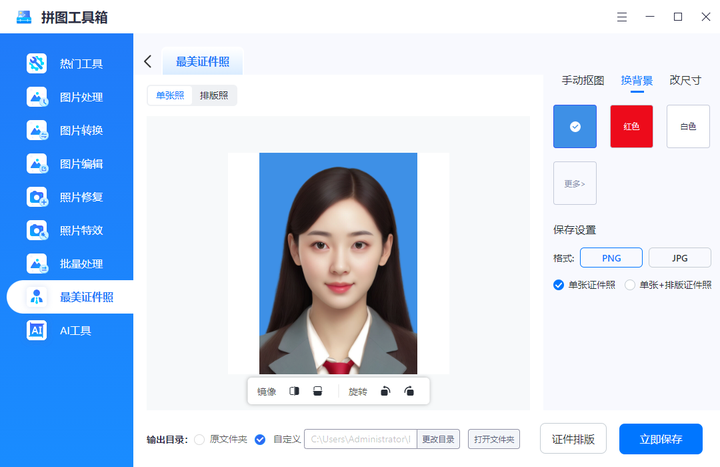Click the 最美证件照 person icon

tap(37, 297)
